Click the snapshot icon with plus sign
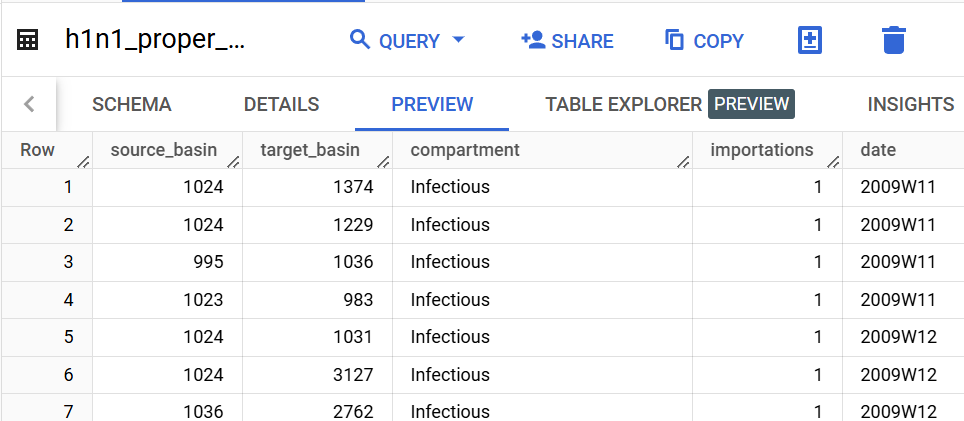This screenshot has height=421, width=964. 809,40
